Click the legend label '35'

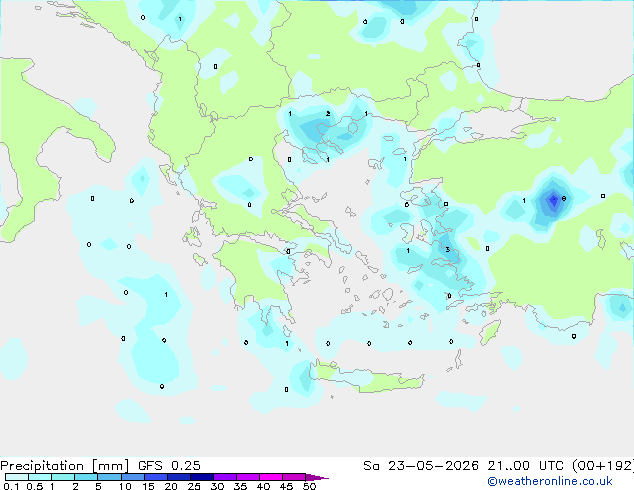click(x=240, y=486)
